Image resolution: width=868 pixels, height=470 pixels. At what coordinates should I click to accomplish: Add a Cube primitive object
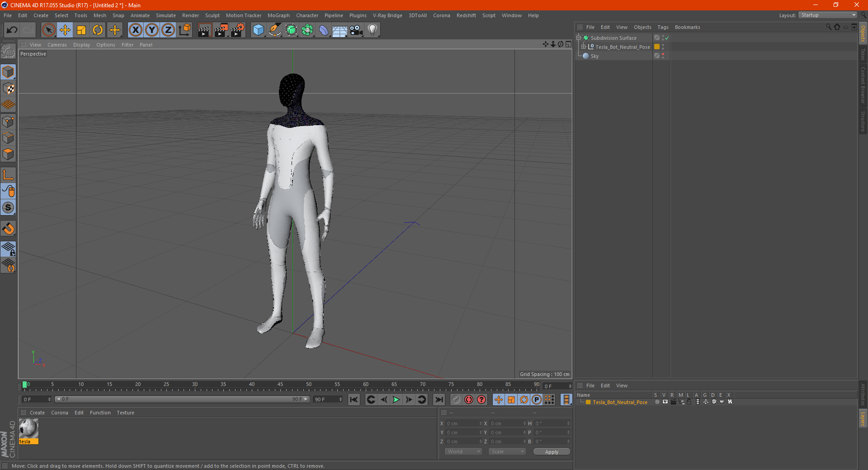(258, 30)
